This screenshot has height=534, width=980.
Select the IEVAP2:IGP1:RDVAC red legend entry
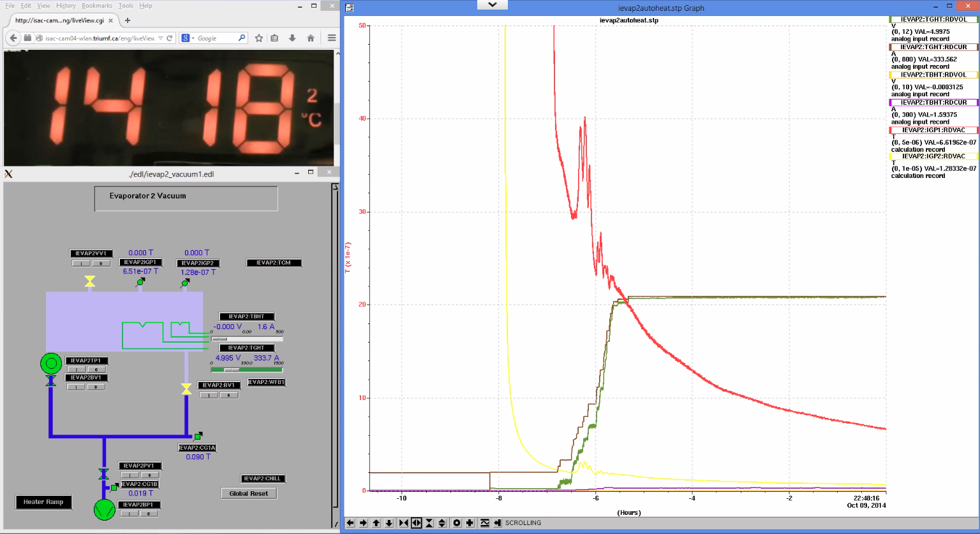tap(933, 130)
